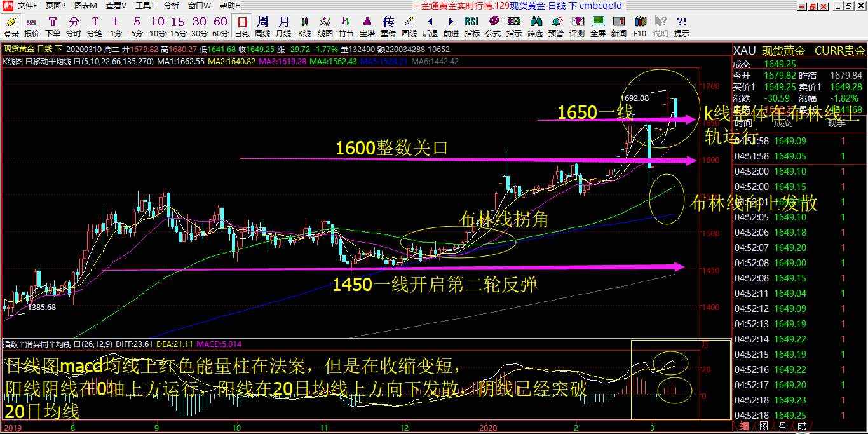The height and width of the screenshot is (434, 868).
Task: Open the 筛选 binoculars screening tool
Action: [535, 26]
